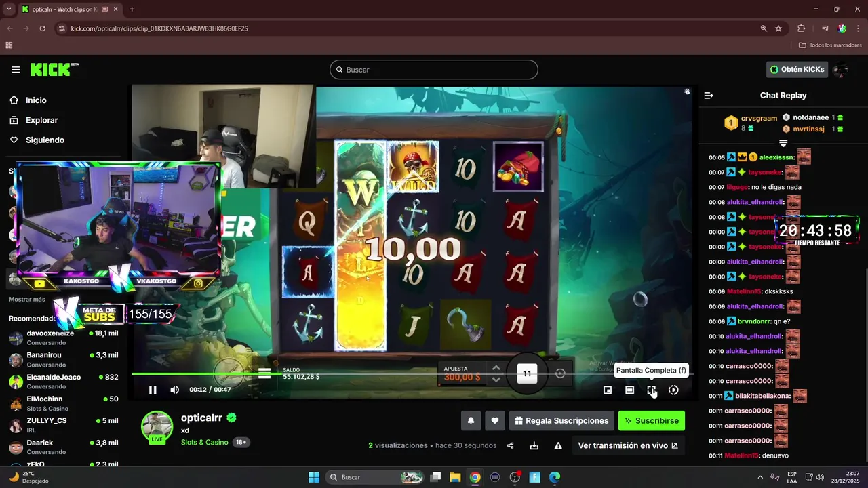
Task: Enter Pantalla Completa fullscreen
Action: pos(651,390)
